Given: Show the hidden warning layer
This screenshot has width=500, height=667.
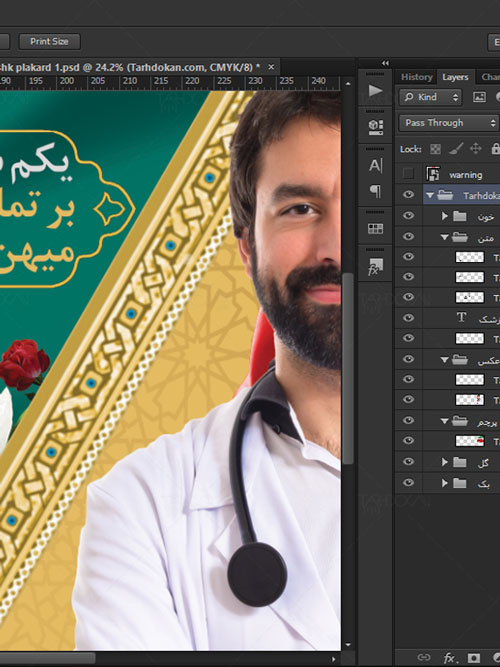Looking at the screenshot, I should [x=408, y=174].
